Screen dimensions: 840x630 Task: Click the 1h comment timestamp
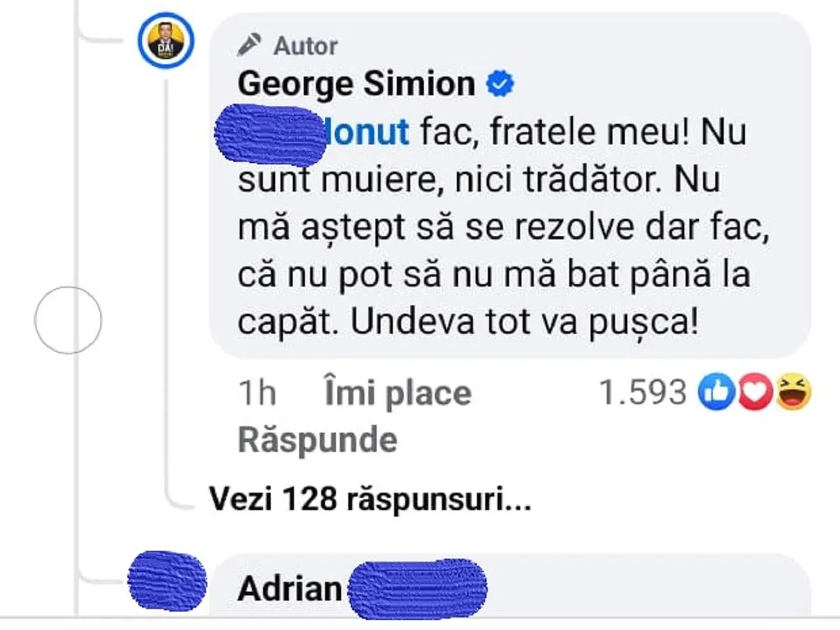click(257, 393)
